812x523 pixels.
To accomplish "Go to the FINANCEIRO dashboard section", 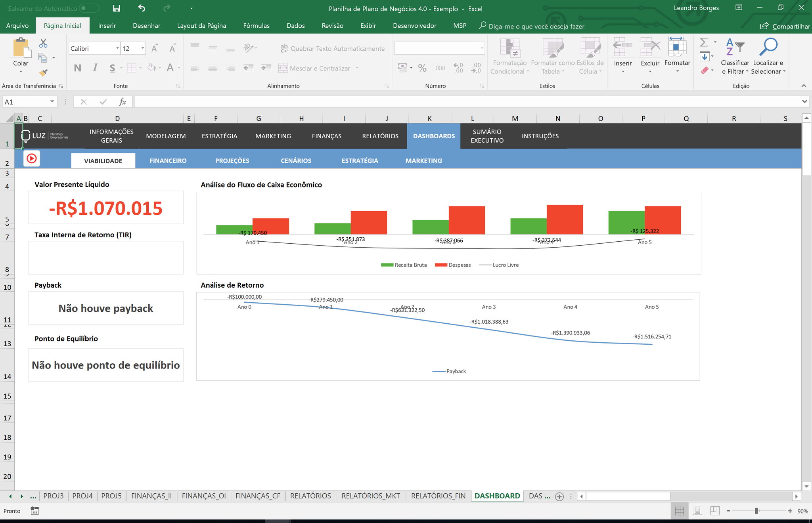I will (168, 160).
